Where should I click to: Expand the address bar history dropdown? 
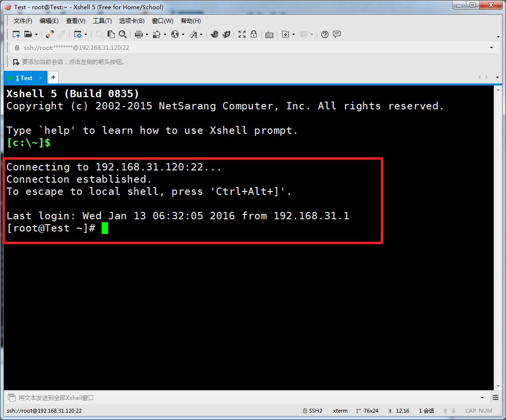pos(491,48)
